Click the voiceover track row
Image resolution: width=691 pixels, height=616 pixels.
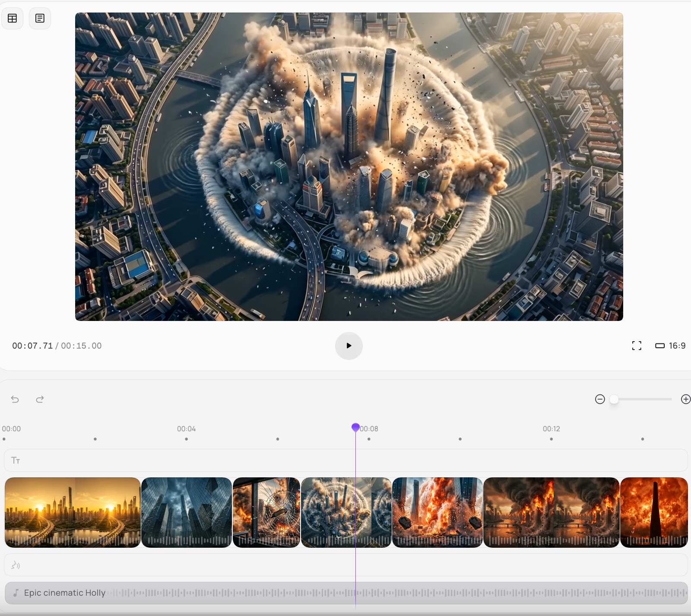pos(345,565)
